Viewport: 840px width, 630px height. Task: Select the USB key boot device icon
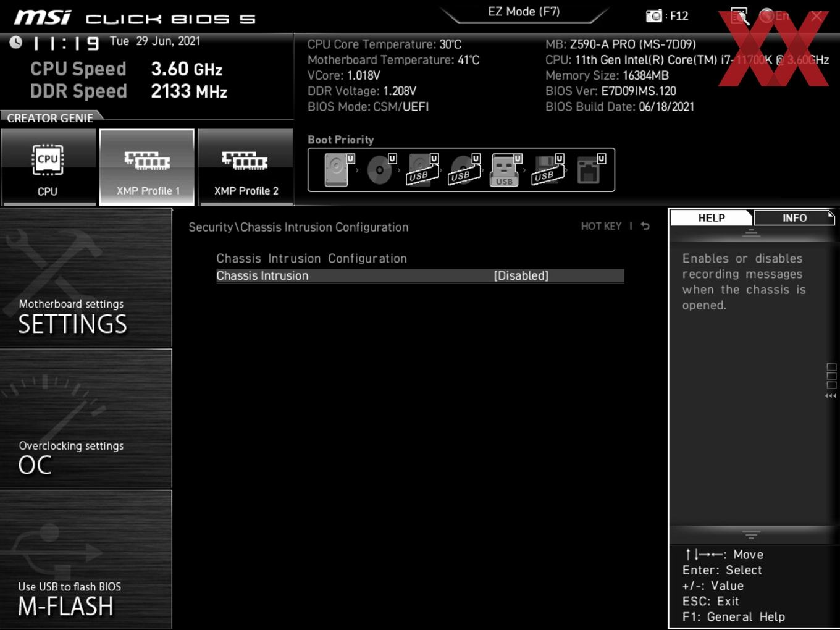point(506,170)
